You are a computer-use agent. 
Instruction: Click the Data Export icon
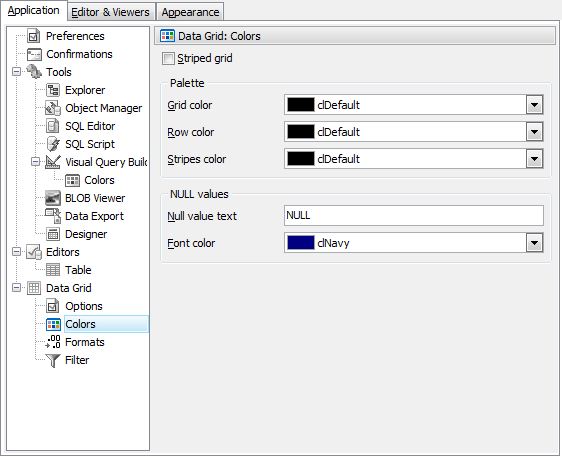click(53, 216)
